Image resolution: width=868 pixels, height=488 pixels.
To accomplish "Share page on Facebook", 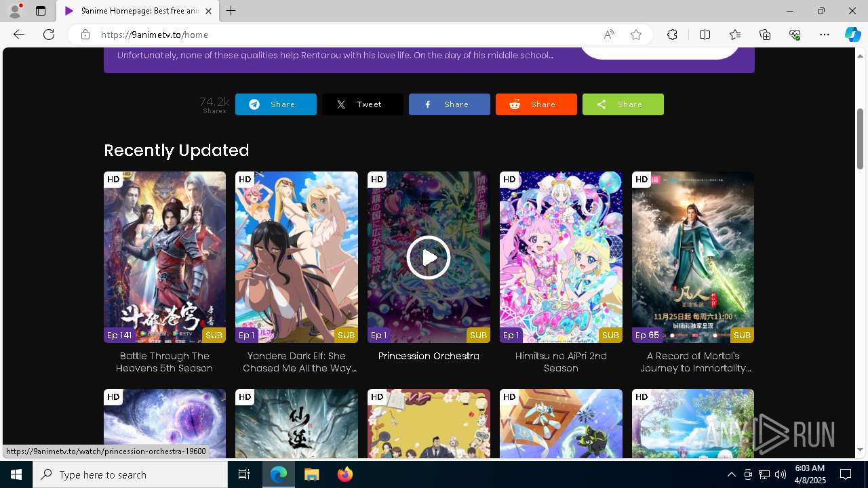I will (x=450, y=104).
